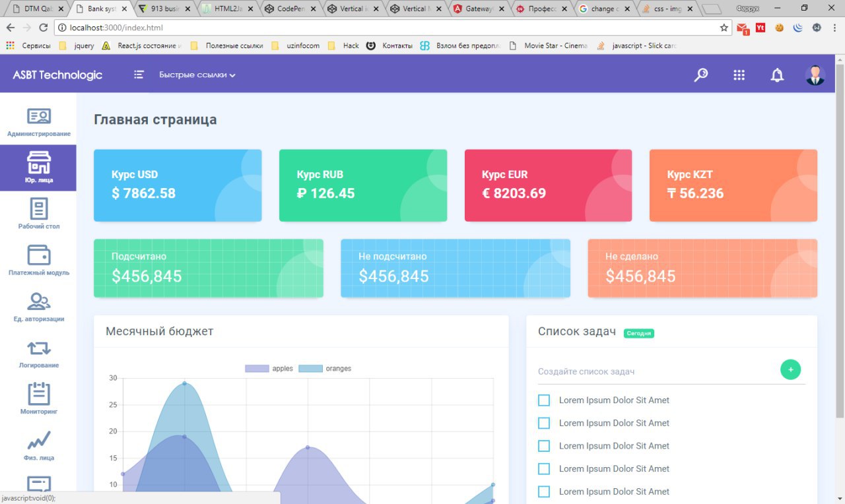The height and width of the screenshot is (504, 845).
Task: Open the user profile avatar
Action: tap(815, 75)
